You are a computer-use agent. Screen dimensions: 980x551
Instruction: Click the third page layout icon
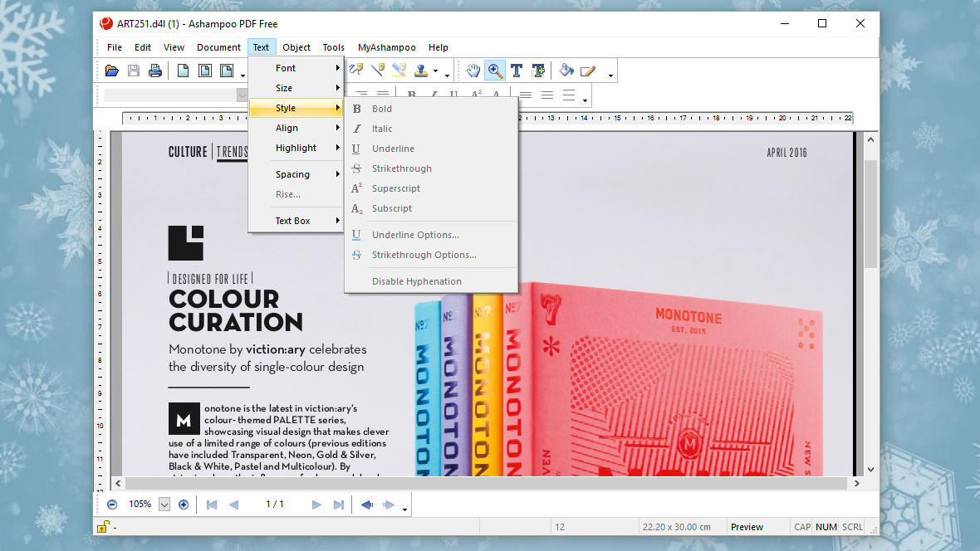pos(227,71)
